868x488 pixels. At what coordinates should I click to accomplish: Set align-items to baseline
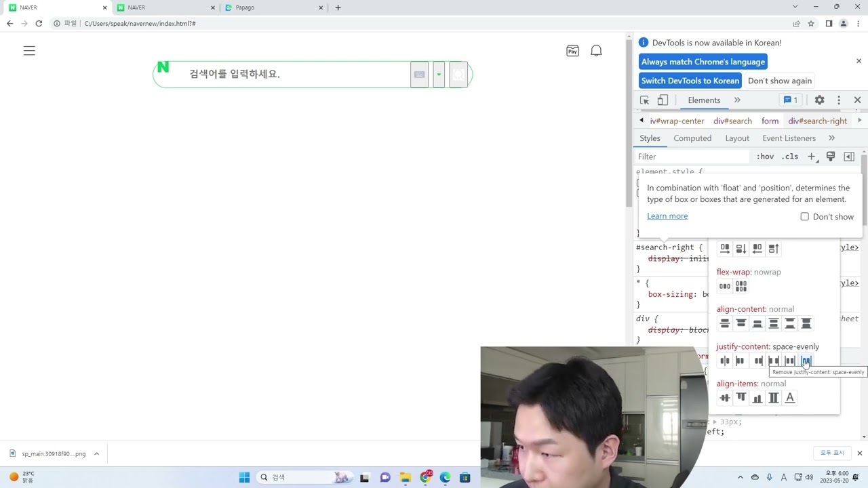[790, 398]
